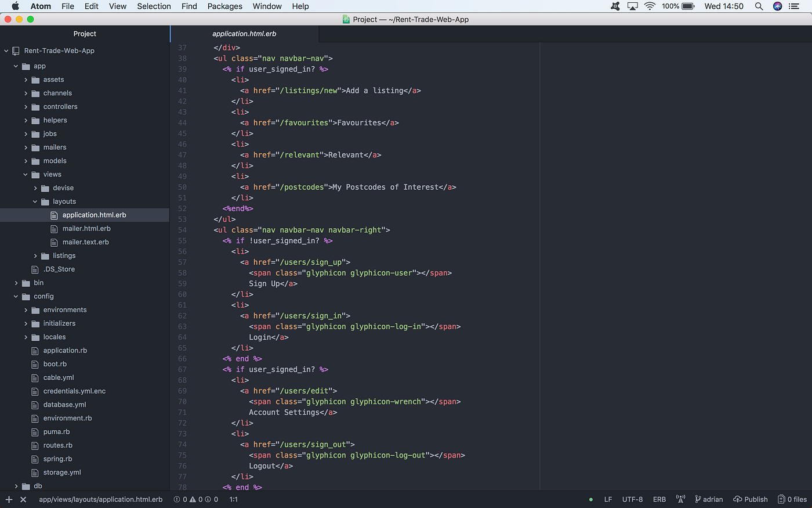The width and height of the screenshot is (812, 508).
Task: Expand the listings folder
Action: click(x=35, y=255)
